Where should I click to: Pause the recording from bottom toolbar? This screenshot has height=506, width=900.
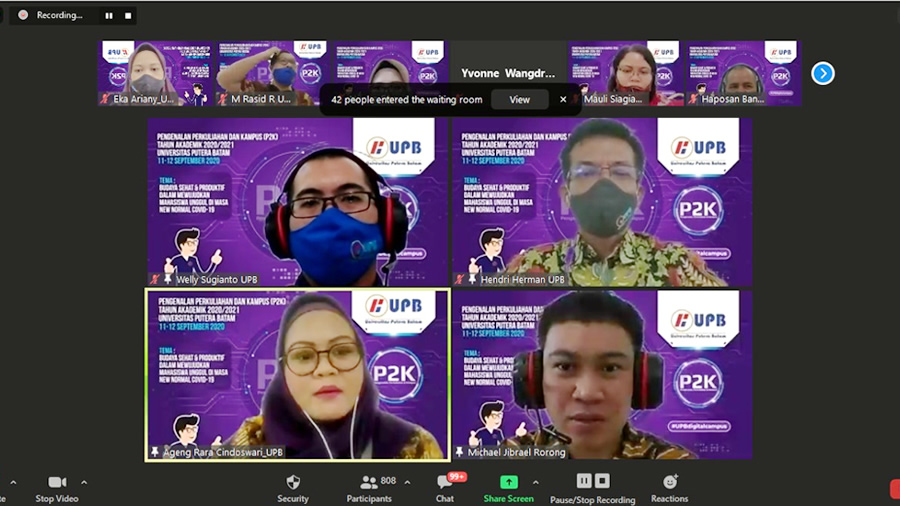[x=584, y=481]
